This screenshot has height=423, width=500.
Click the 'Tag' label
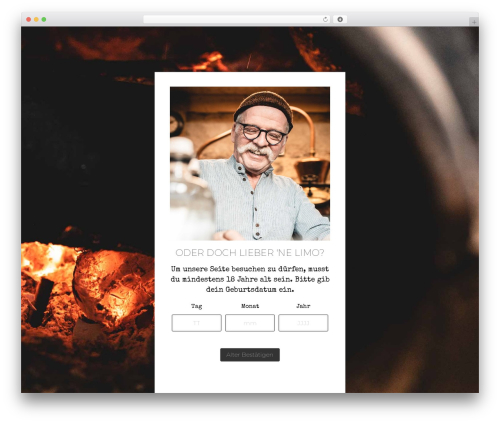pos(197,306)
